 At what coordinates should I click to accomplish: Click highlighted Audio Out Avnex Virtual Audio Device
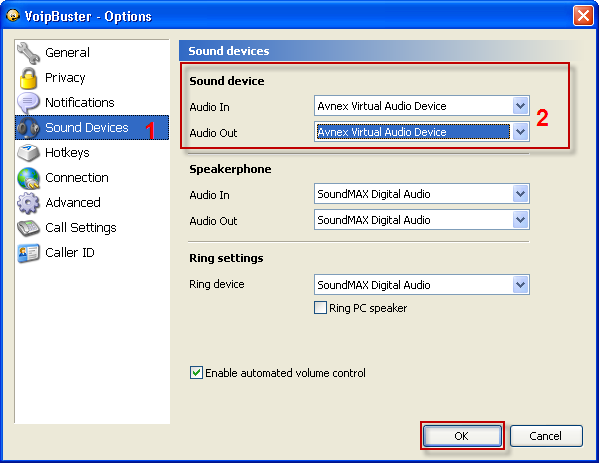413,132
